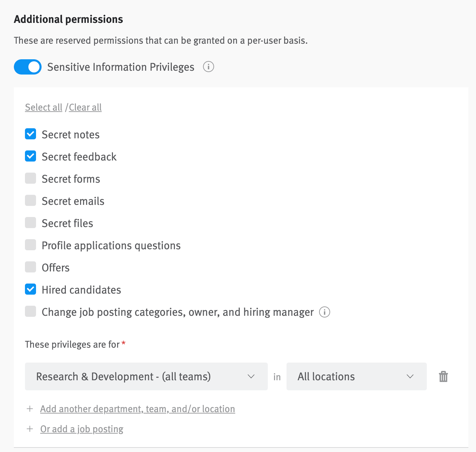Click Add another department, team, and/or location
476x452 pixels.
click(x=138, y=409)
